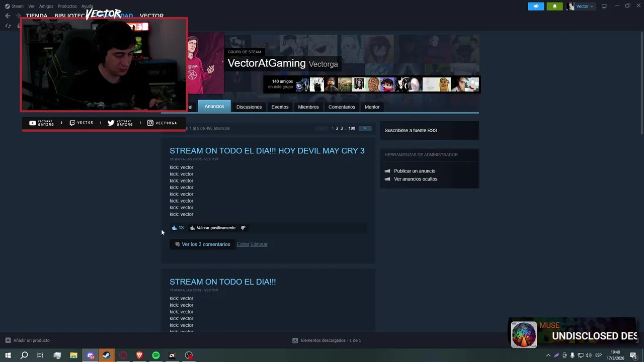
Task: Click the megaphone icon beside Publicar un anuncio
Action: tap(387, 171)
